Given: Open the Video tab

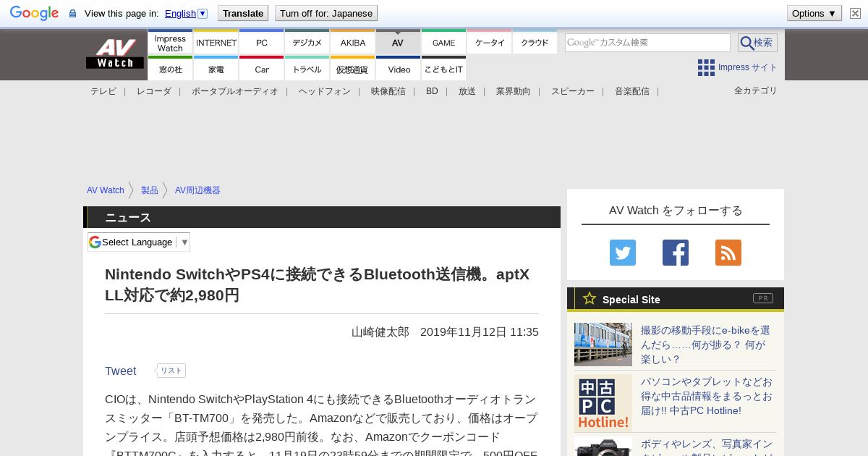Looking at the screenshot, I should tap(399, 69).
